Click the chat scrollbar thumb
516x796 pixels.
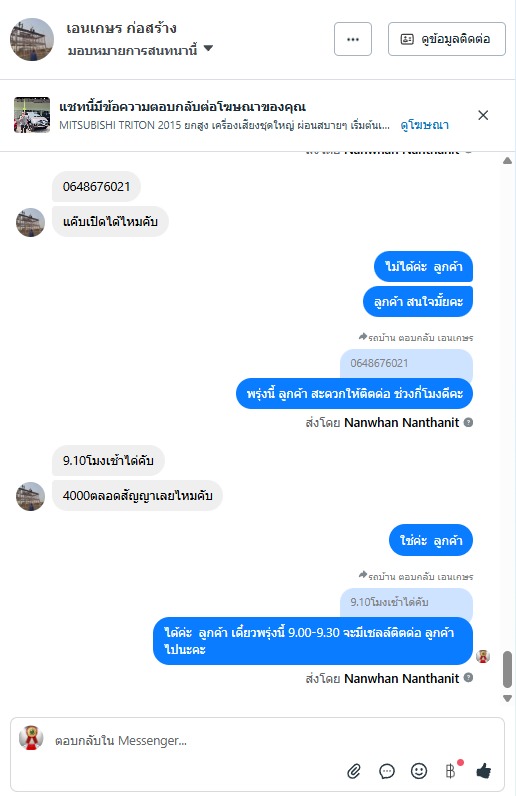click(507, 669)
